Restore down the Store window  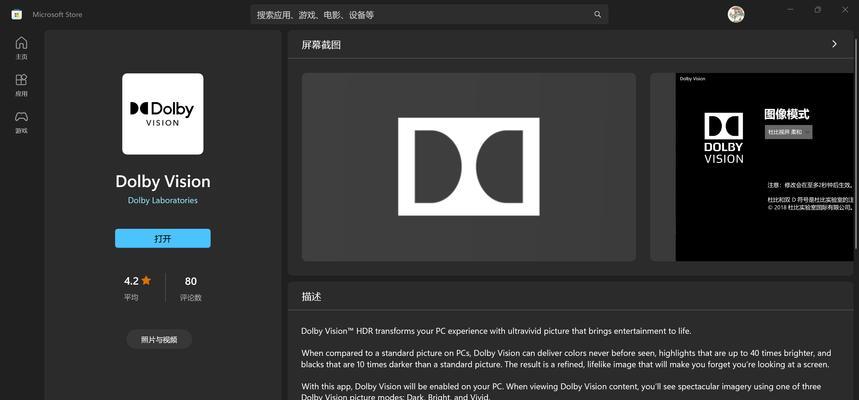click(817, 10)
